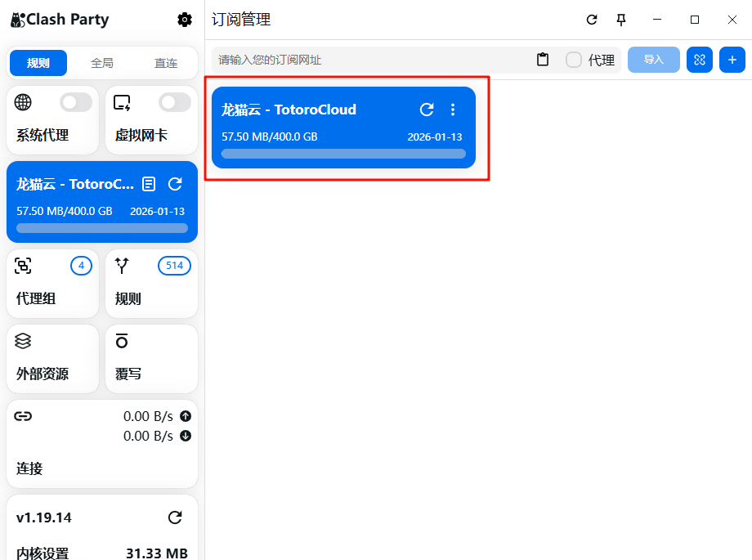This screenshot has width=752, height=560.
Task: Switch to the 全局 global mode tab
Action: click(x=102, y=63)
